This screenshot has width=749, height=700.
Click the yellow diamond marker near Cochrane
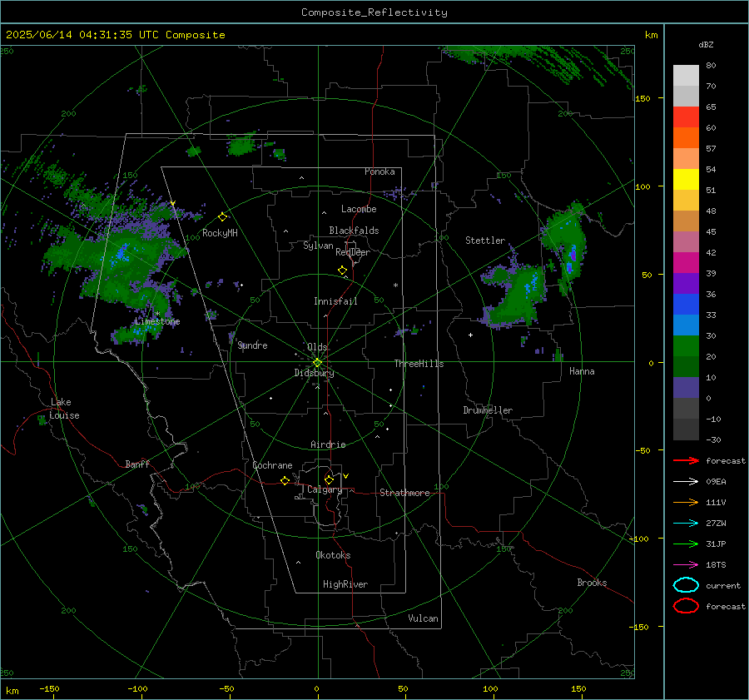click(285, 481)
